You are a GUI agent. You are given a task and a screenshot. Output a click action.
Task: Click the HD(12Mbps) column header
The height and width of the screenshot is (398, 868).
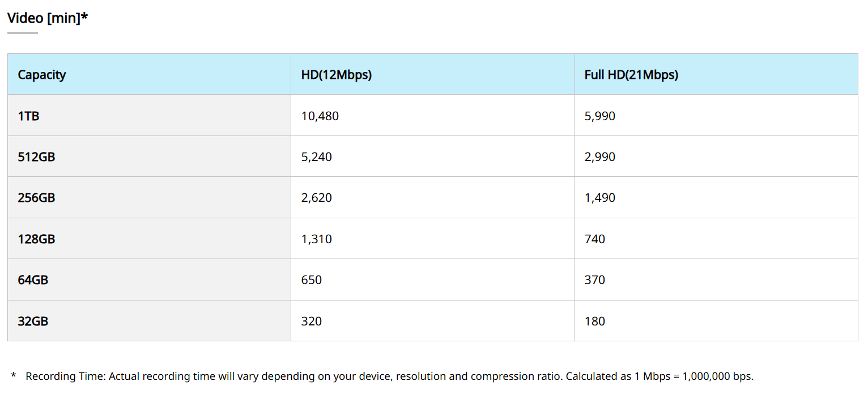(337, 75)
